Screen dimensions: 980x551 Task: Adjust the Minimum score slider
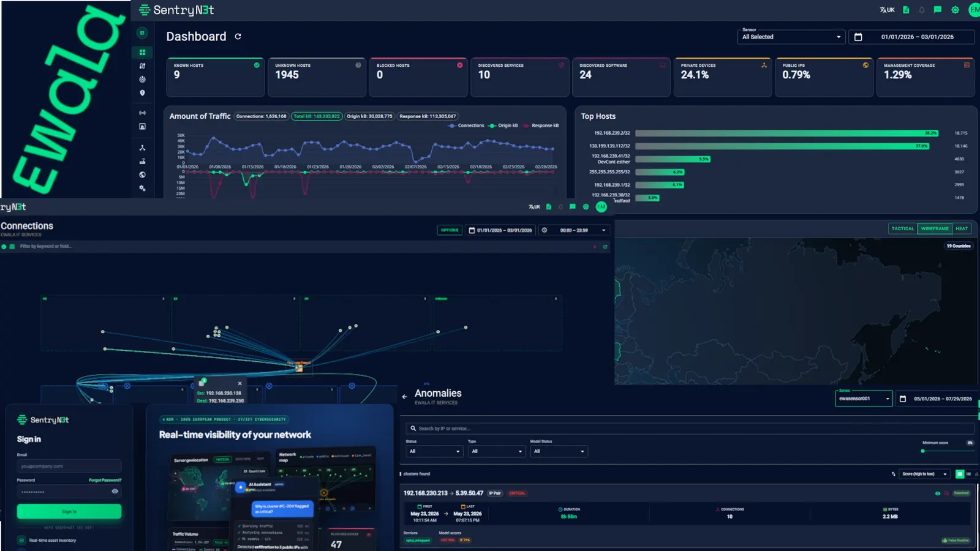click(947, 451)
